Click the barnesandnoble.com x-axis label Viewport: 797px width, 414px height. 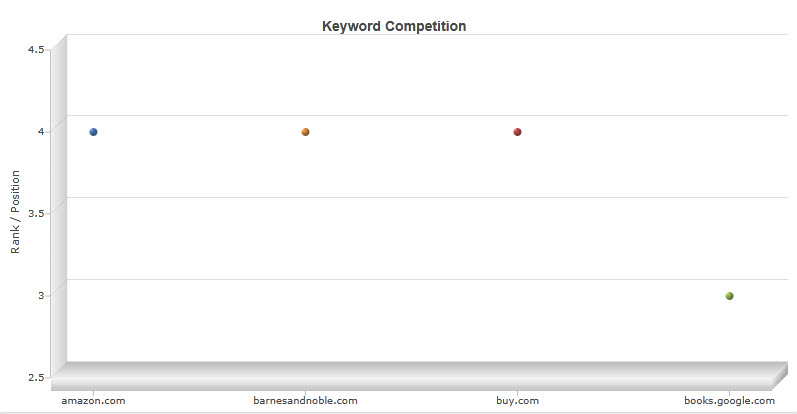305,401
